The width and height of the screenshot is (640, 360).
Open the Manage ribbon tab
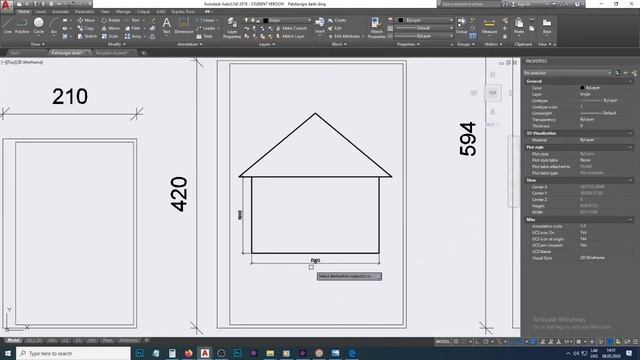[123, 12]
